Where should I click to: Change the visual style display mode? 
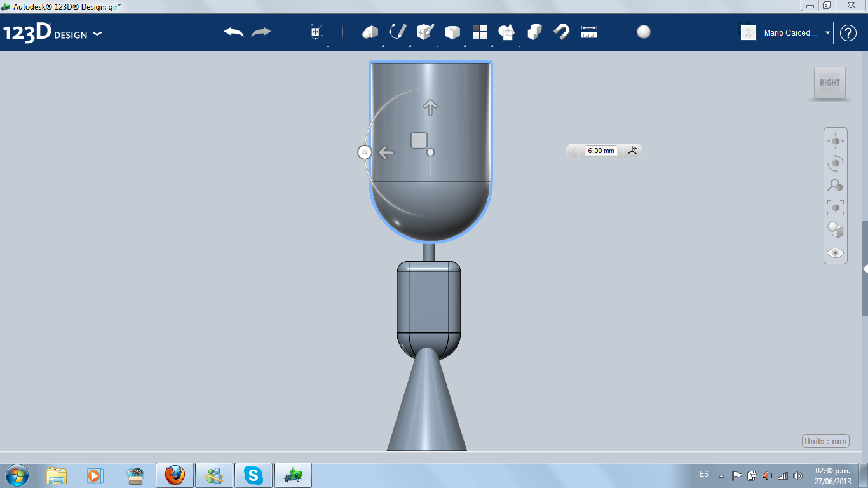click(x=836, y=230)
